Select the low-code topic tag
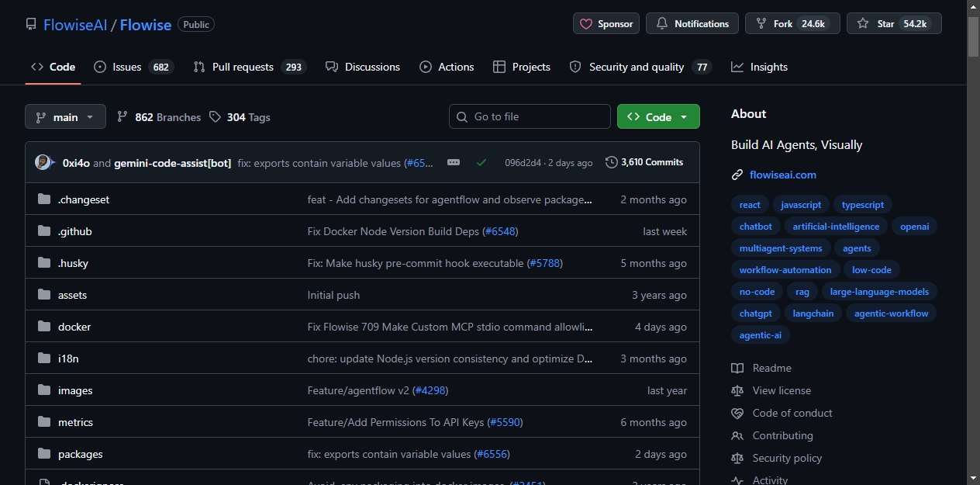Viewport: 980px width, 485px height. (871, 270)
